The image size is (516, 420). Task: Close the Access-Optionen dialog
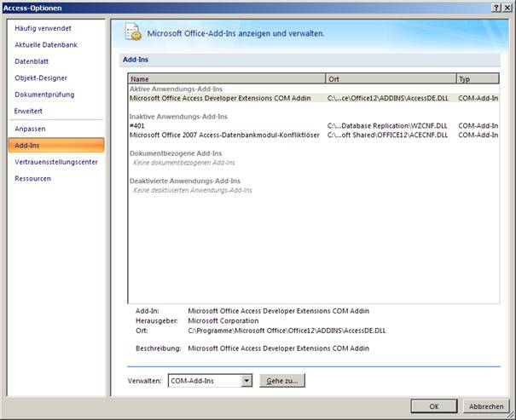507,8
